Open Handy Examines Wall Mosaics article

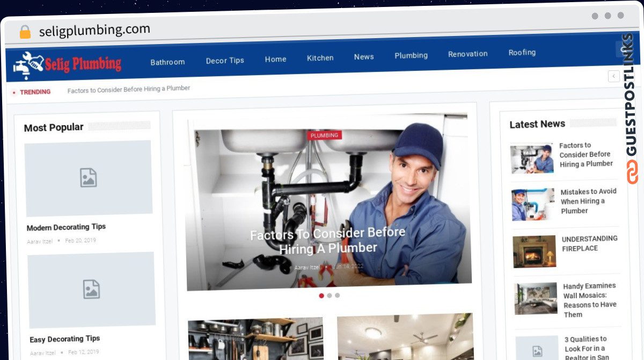pyautogui.click(x=590, y=300)
